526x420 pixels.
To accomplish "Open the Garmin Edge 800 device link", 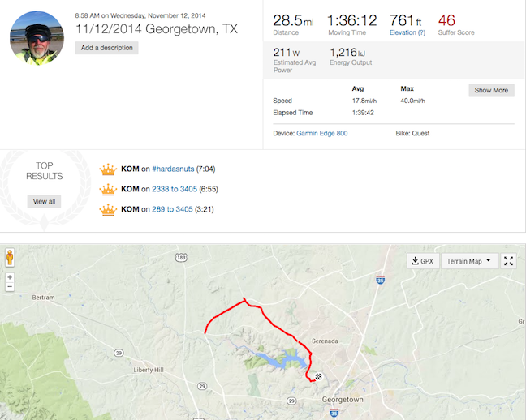I will click(321, 134).
